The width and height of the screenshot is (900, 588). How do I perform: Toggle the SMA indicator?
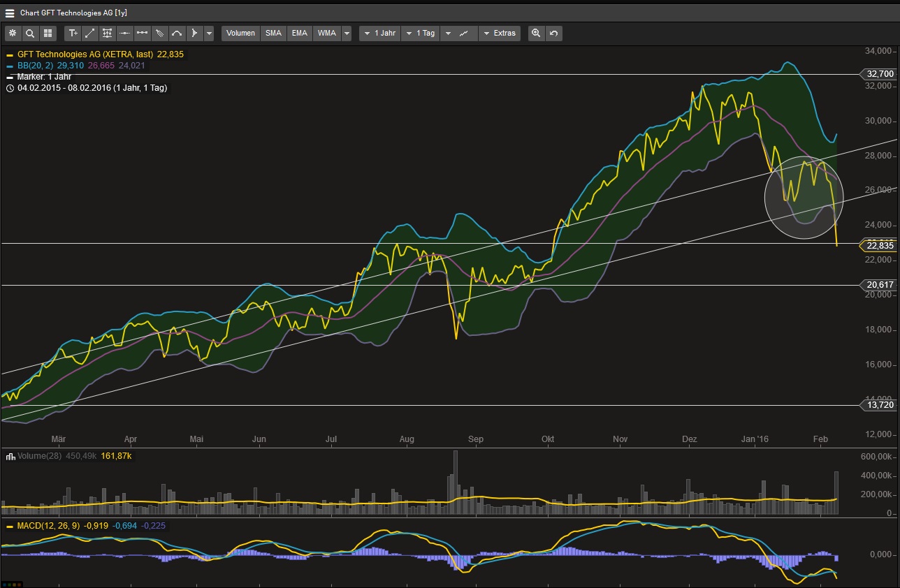(x=273, y=33)
